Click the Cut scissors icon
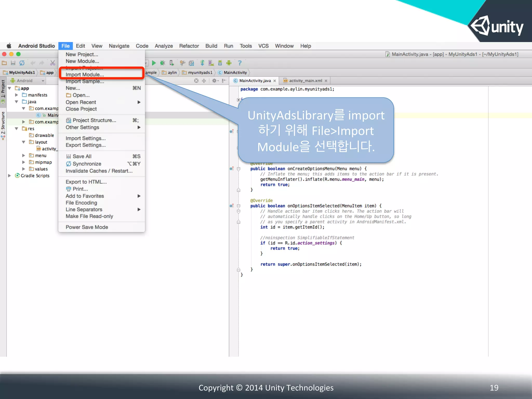This screenshot has height=399, width=532. tap(52, 63)
